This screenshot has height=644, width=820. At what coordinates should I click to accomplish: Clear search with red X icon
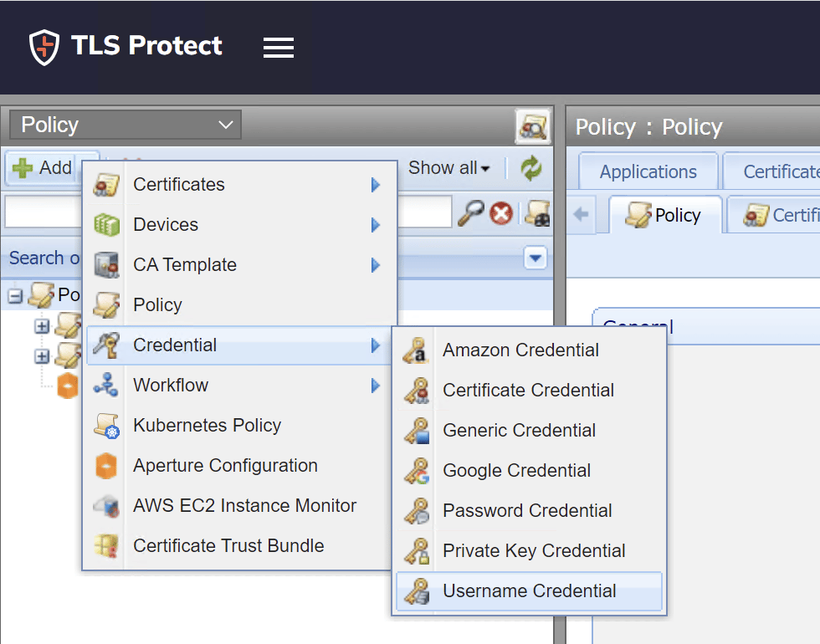click(501, 213)
